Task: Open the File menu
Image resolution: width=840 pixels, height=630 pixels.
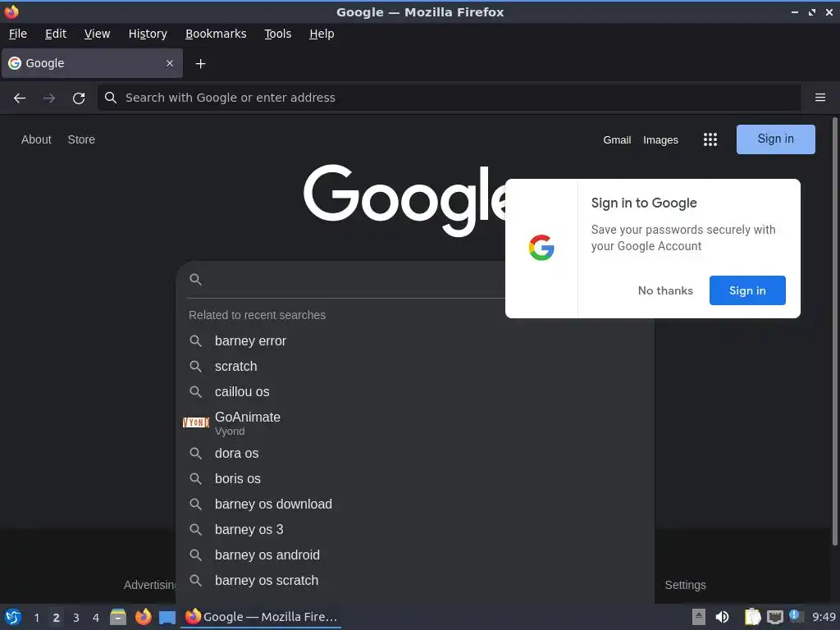Action: (18, 34)
